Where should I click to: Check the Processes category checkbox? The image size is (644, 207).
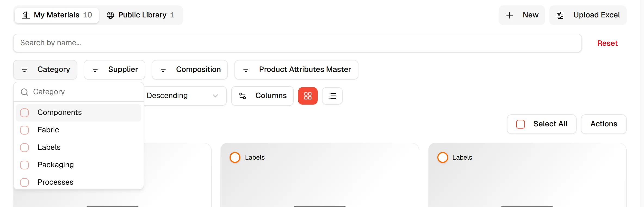(x=24, y=182)
